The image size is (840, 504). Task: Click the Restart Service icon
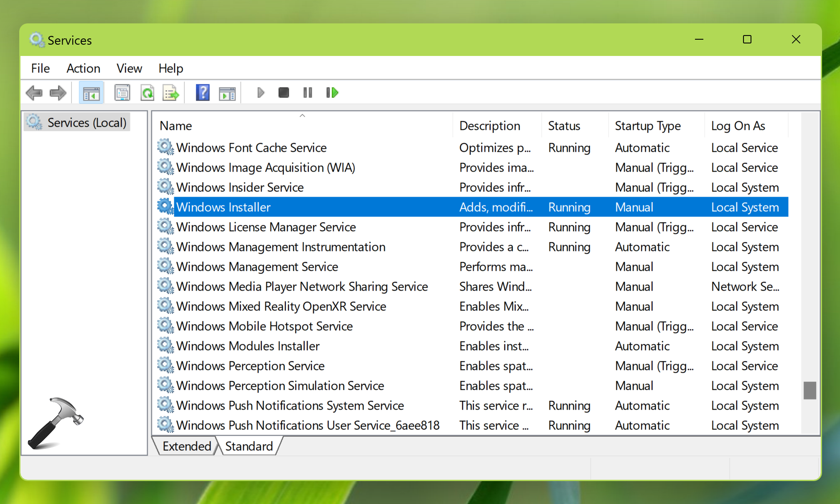point(332,93)
